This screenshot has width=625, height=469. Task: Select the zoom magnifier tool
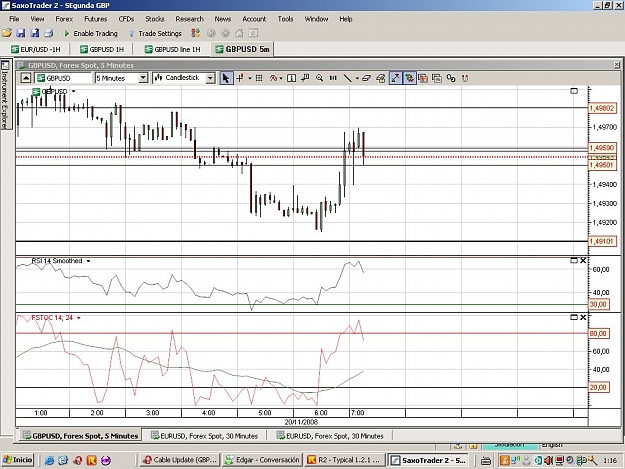coord(319,78)
